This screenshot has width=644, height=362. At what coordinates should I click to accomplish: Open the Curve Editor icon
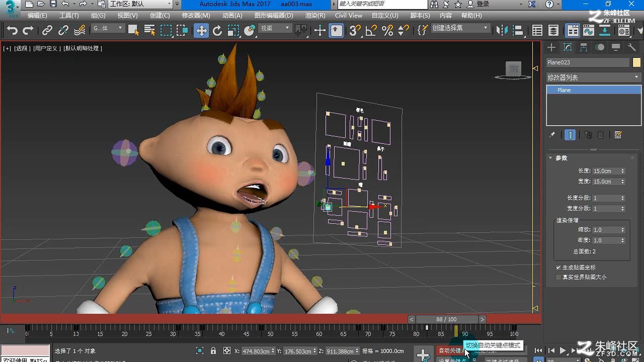click(x=589, y=31)
